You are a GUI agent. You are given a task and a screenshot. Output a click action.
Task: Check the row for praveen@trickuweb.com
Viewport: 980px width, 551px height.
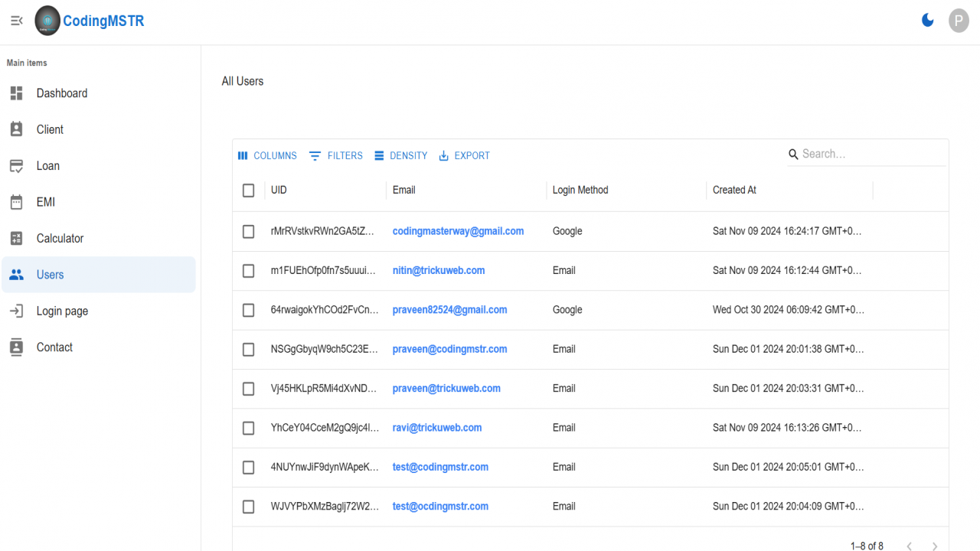[248, 389]
